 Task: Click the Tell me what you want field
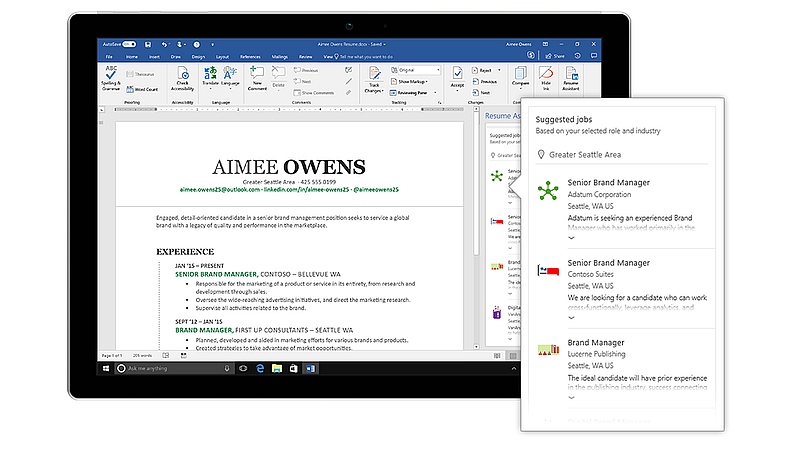pyautogui.click(x=366, y=57)
